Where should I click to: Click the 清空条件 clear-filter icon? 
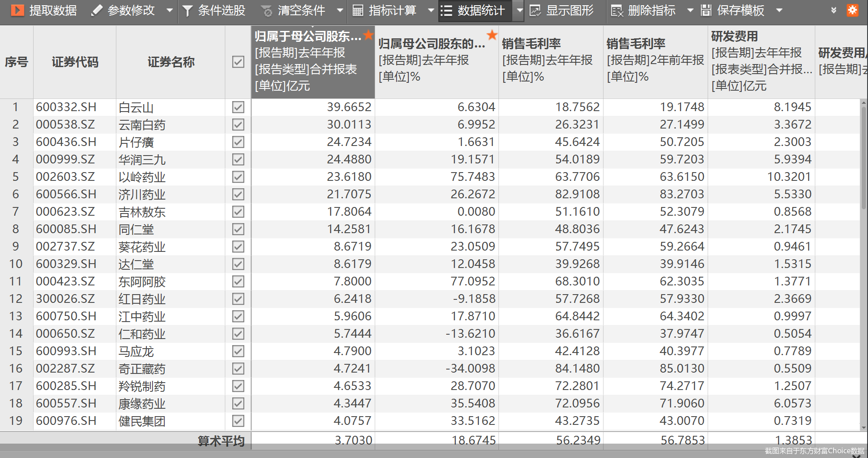266,10
